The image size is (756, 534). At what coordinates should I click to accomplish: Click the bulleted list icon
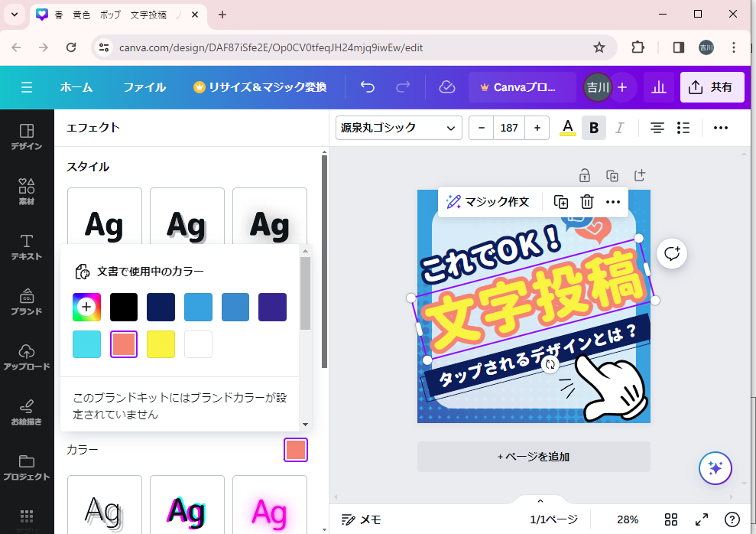click(x=683, y=128)
